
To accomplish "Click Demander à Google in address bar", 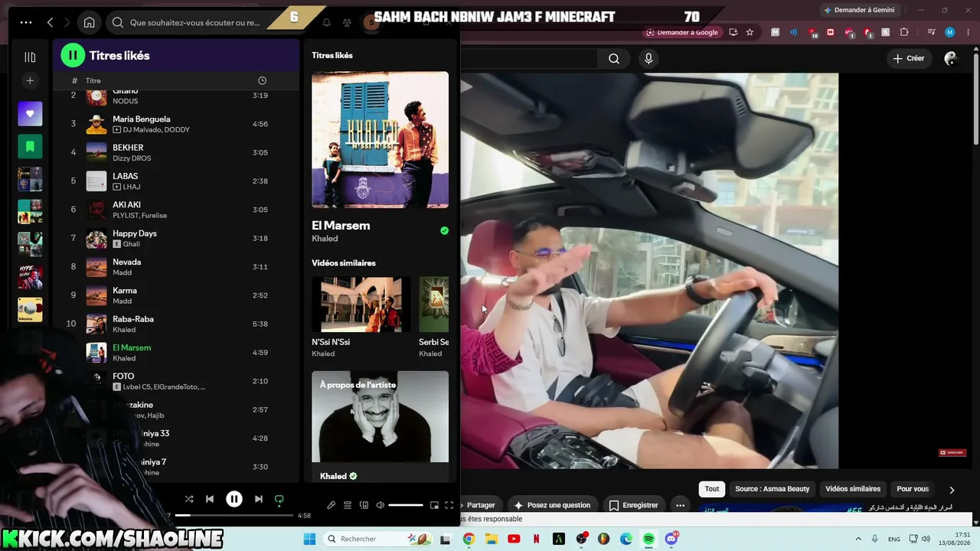I will (682, 32).
